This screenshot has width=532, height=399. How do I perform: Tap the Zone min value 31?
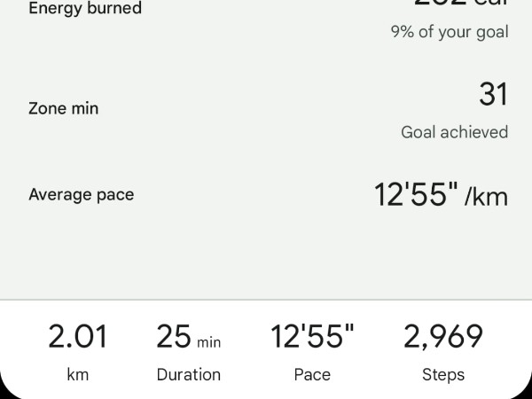493,94
